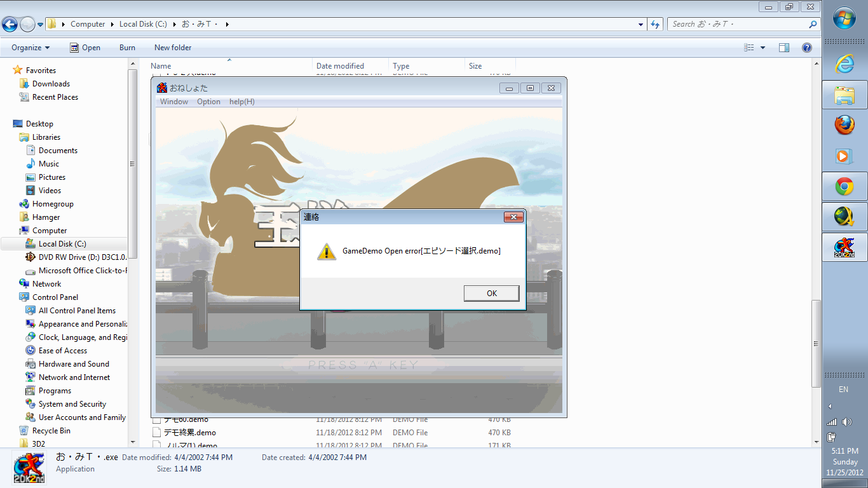
Task: Toggle the preview pane button
Action: click(784, 48)
